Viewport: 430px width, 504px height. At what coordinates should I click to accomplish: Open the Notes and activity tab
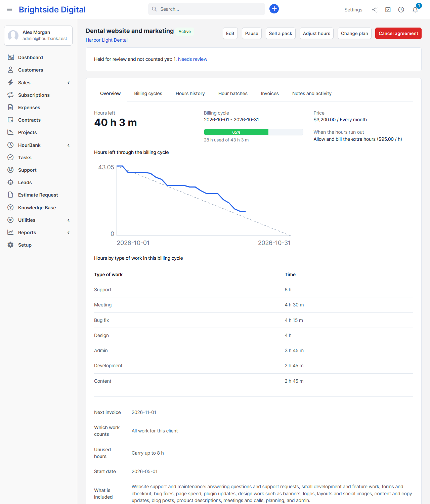(x=312, y=93)
